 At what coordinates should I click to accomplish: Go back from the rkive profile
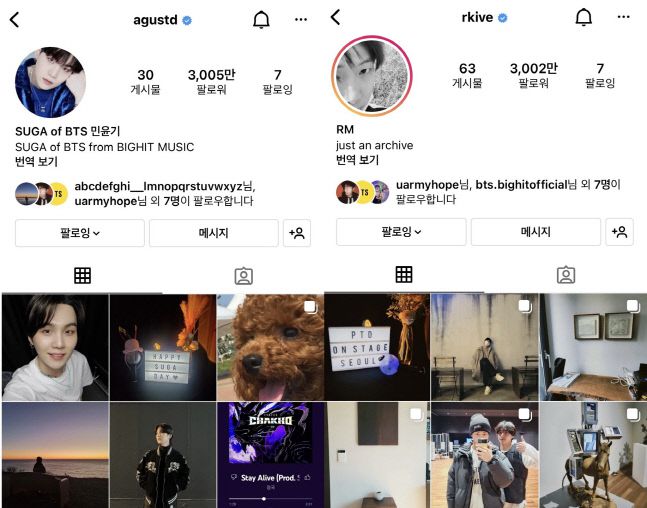tap(336, 17)
